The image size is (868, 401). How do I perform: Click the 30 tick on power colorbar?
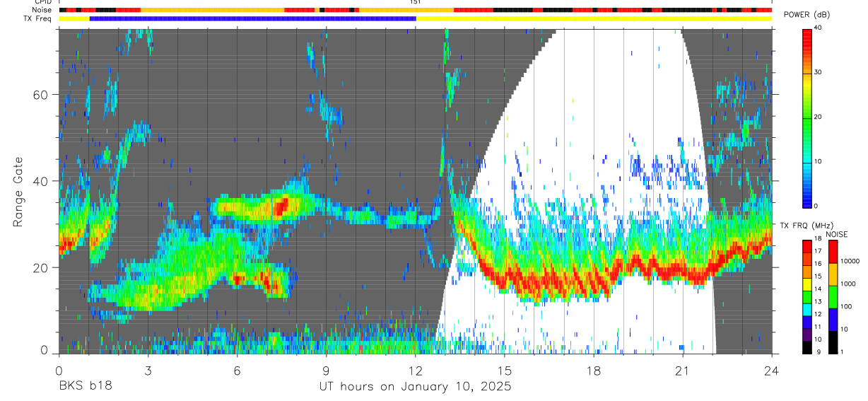tap(819, 72)
